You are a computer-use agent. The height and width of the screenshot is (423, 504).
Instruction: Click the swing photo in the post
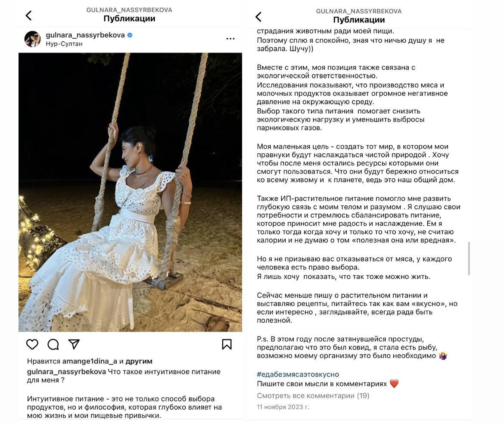click(130, 192)
